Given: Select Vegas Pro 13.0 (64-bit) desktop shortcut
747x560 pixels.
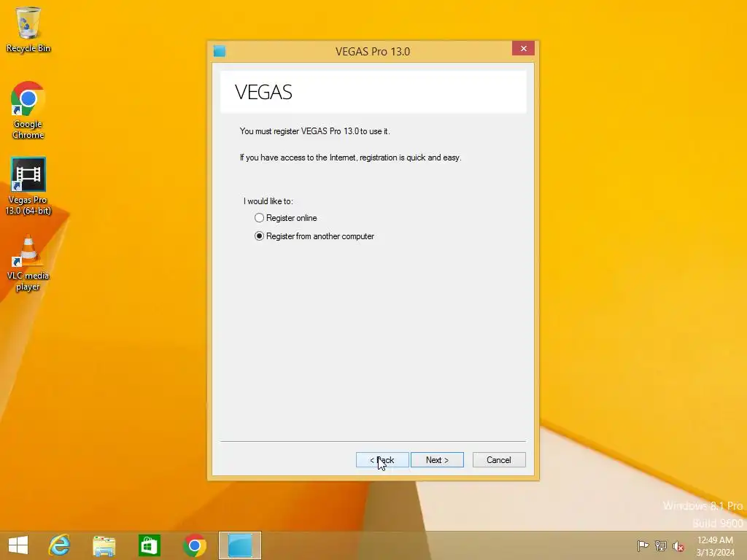Looking at the screenshot, I should [28, 186].
